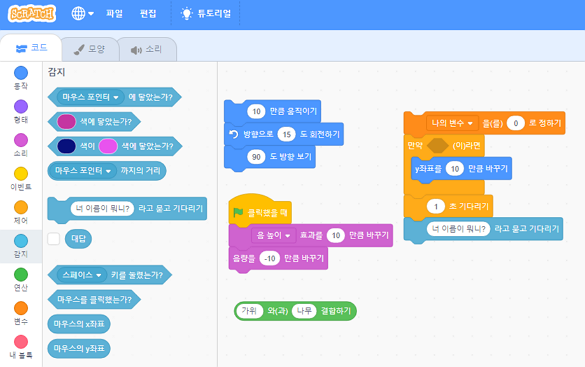This screenshot has width=585, height=367.
Task: Pick the magenta swatch in 색에 닿았는가 block
Action: tap(66, 122)
